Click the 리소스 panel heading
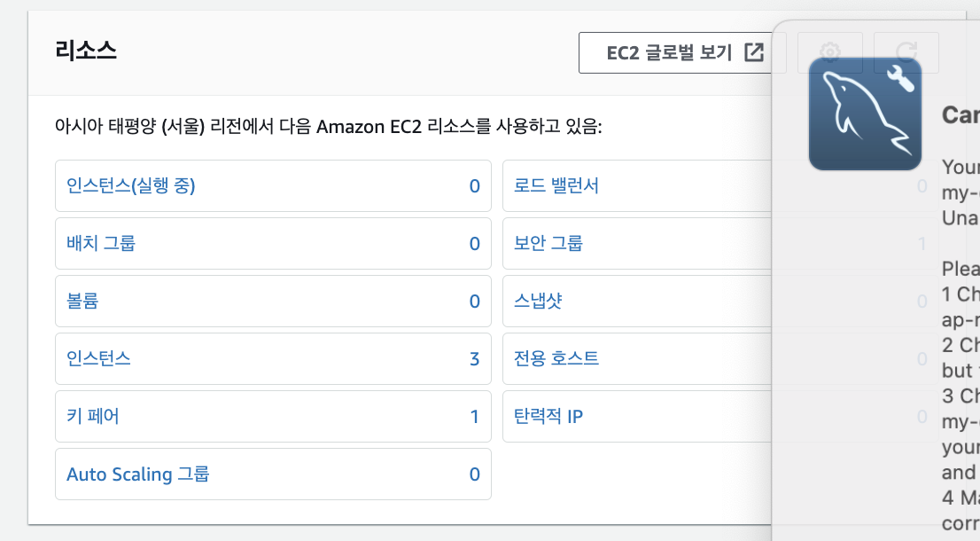Image resolution: width=980 pixels, height=541 pixels. tap(85, 51)
